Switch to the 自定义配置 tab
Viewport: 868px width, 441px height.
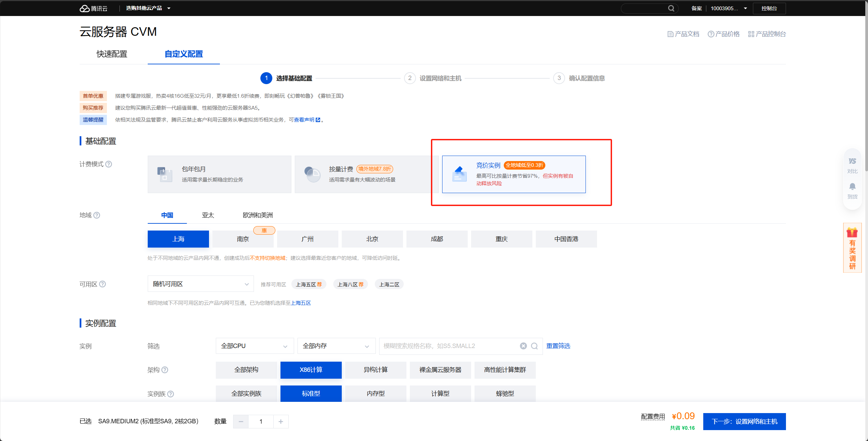coord(184,54)
